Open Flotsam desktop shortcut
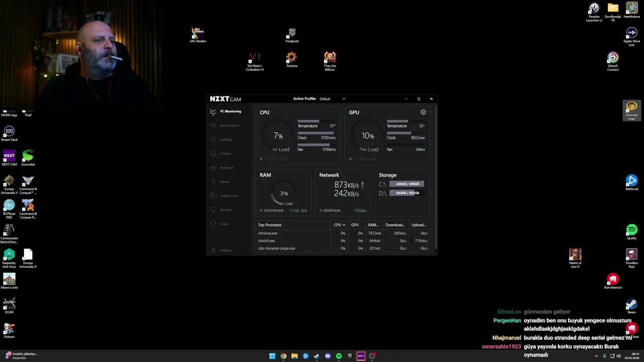Image resolution: width=644 pixels, height=362 pixels. [9, 330]
